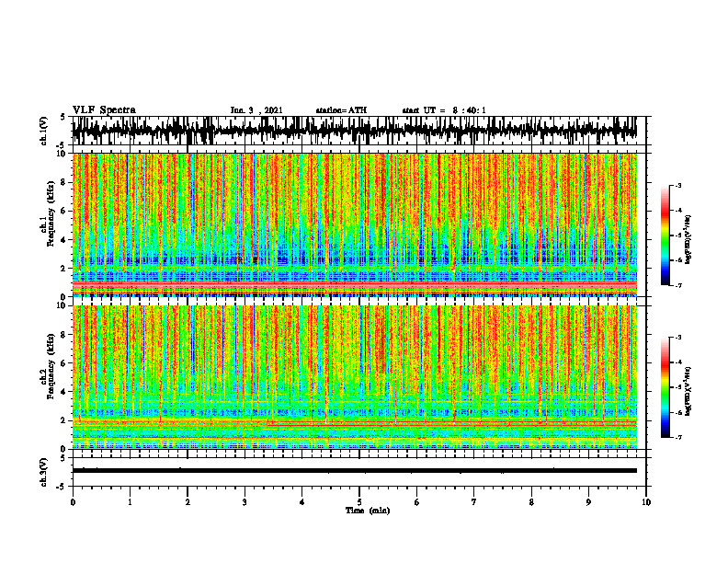This screenshot has height=563, width=728.
Task: Click time axis tick label "1"
Action: [130, 502]
